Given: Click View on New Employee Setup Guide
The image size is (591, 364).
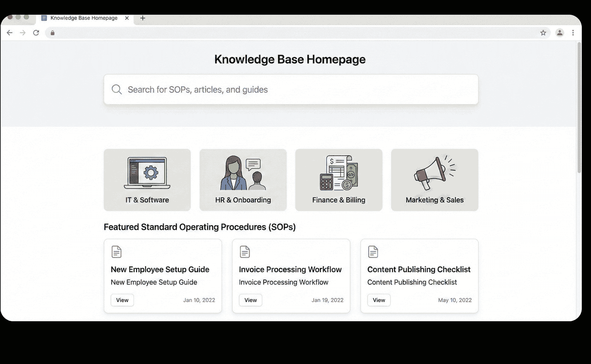Looking at the screenshot, I should (x=122, y=300).
